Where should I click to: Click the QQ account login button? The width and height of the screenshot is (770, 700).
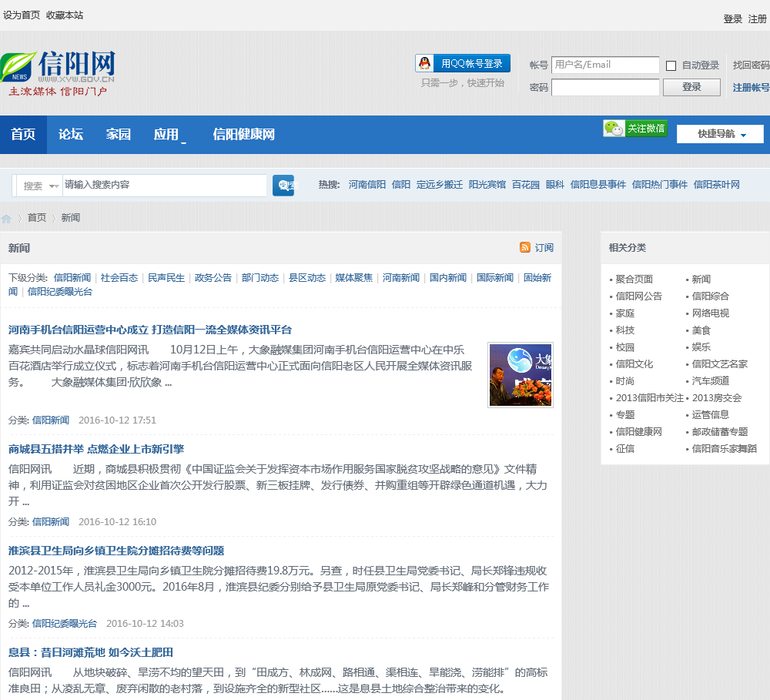[x=463, y=63]
